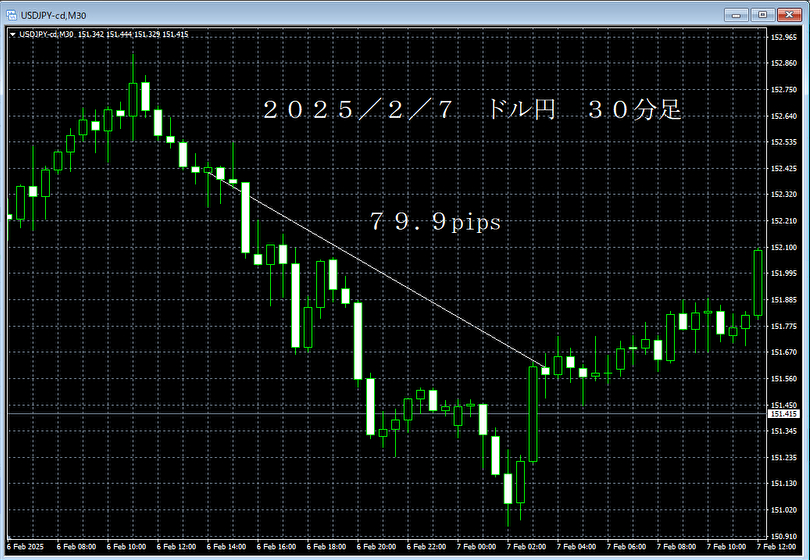
Task: Click the 152.320 price scale label
Action: point(784,195)
